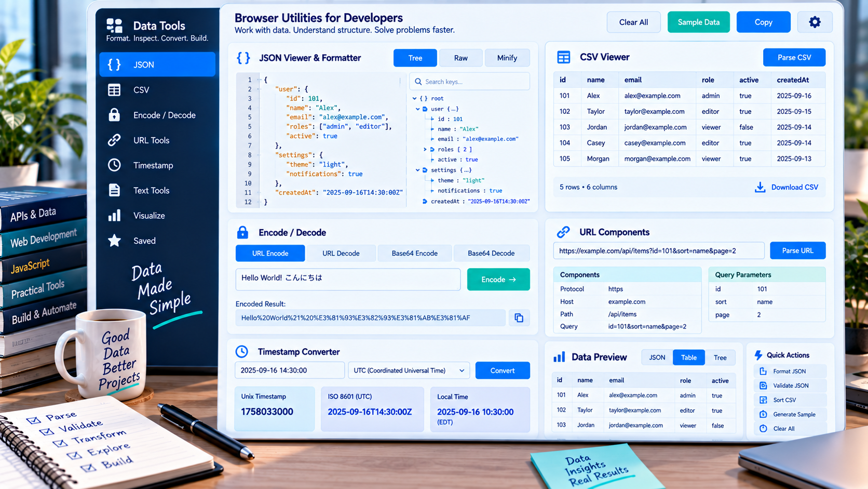Focus the Search keys input
The width and height of the screenshot is (868, 489).
coord(469,82)
